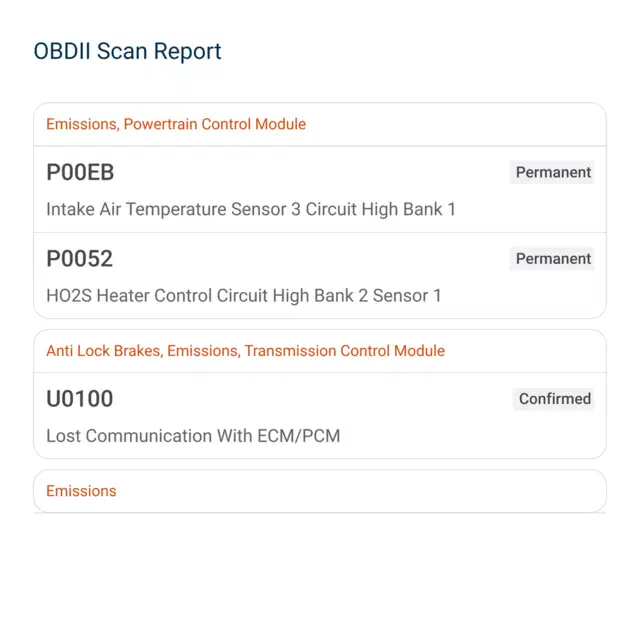This screenshot has width=640, height=640.
Task: Click the word Powertrain in first header
Action: (x=160, y=124)
